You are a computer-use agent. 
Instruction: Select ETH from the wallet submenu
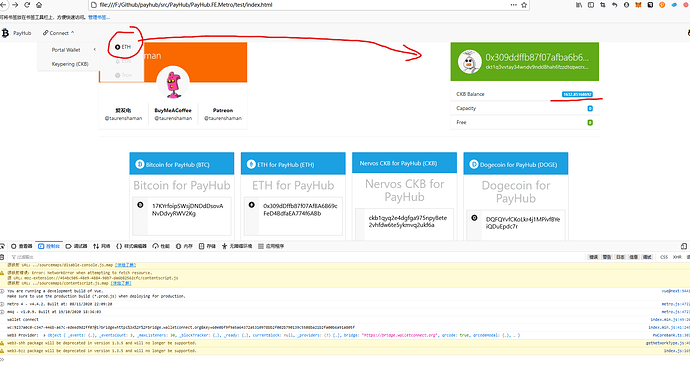(x=123, y=47)
